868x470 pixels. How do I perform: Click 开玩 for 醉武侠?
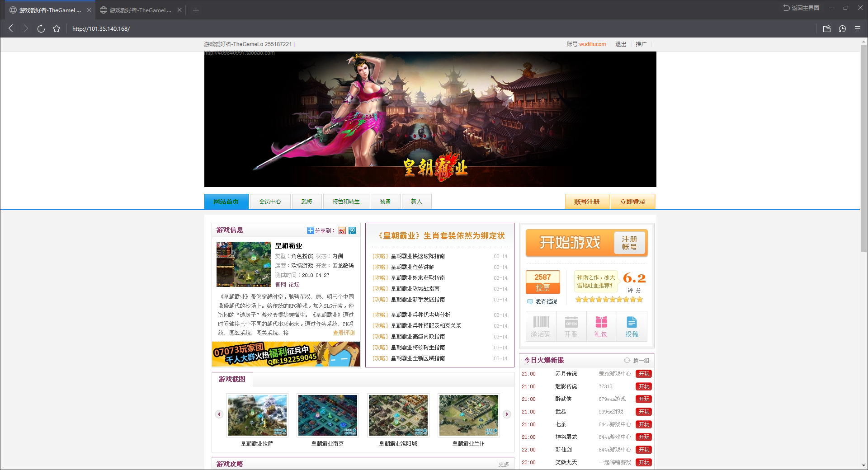pos(644,399)
